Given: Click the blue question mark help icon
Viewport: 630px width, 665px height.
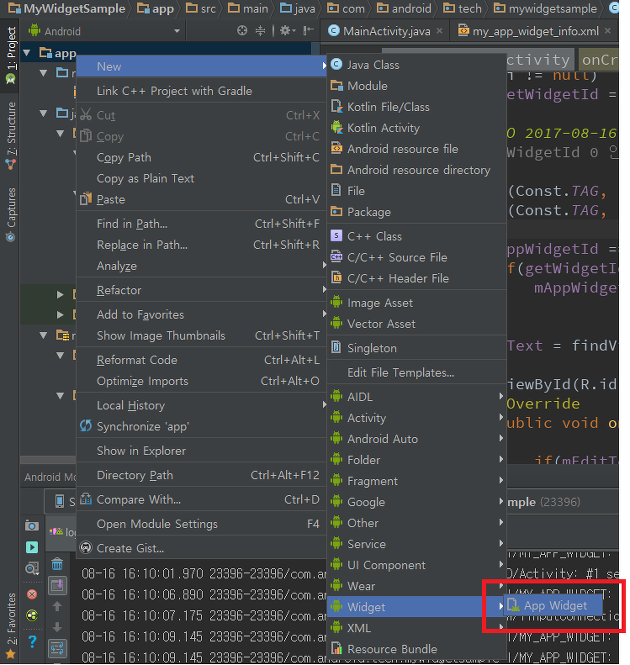Looking at the screenshot, I should 32,641.
